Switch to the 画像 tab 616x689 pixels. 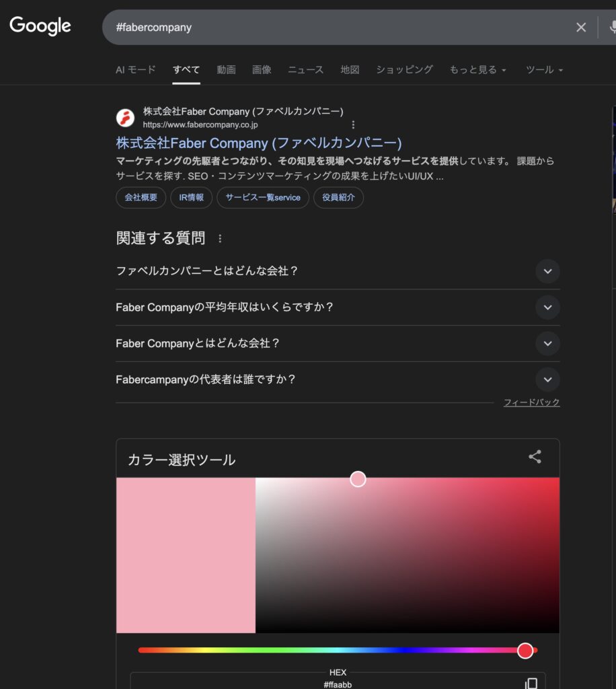[x=262, y=70]
